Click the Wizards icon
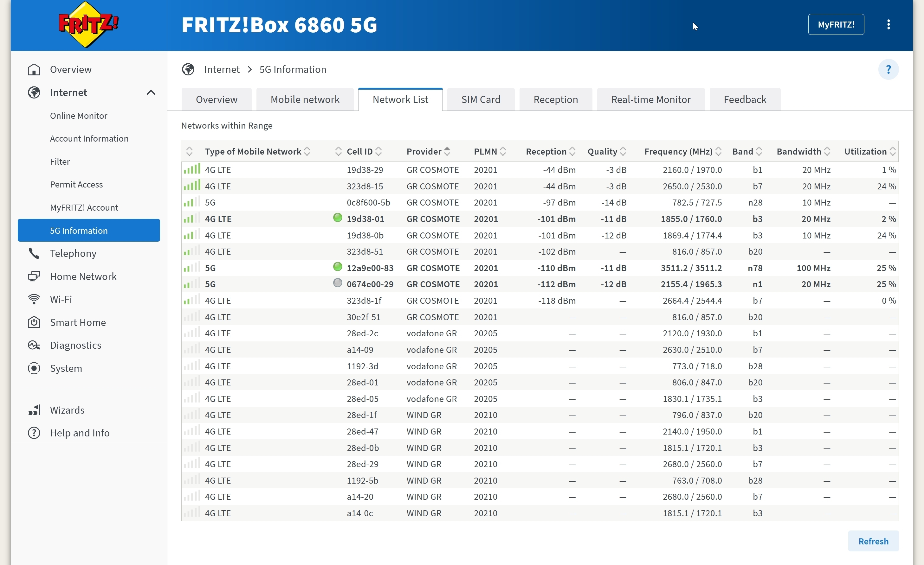 coord(34,410)
